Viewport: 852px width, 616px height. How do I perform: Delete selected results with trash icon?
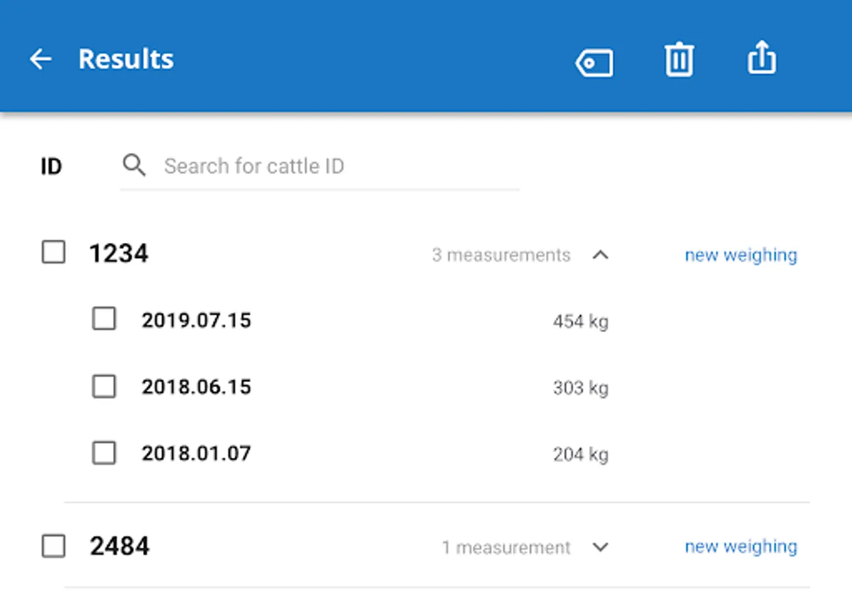(679, 60)
